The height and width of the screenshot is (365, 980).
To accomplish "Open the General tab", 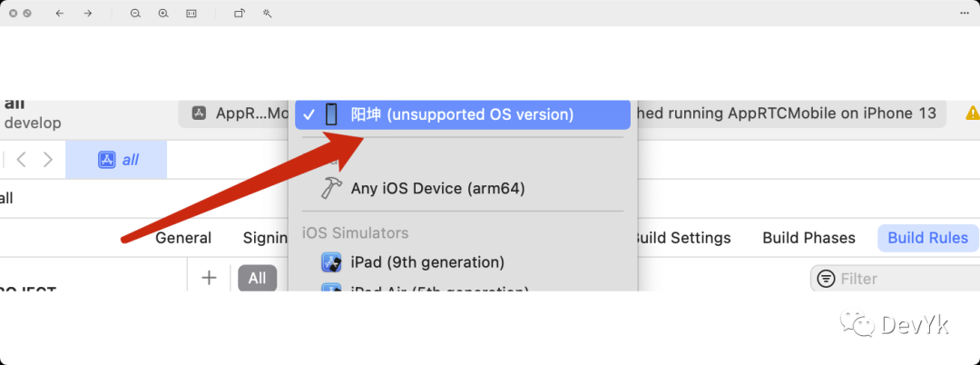I will (x=183, y=238).
